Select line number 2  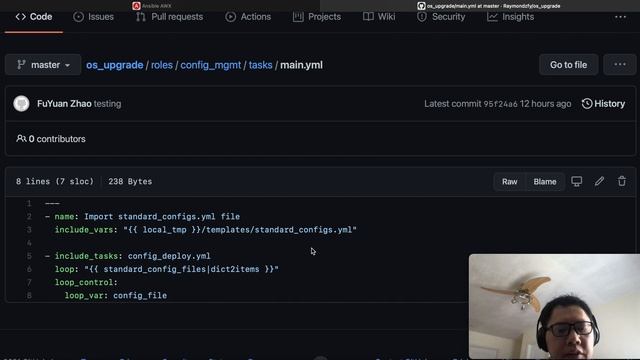pos(29,217)
